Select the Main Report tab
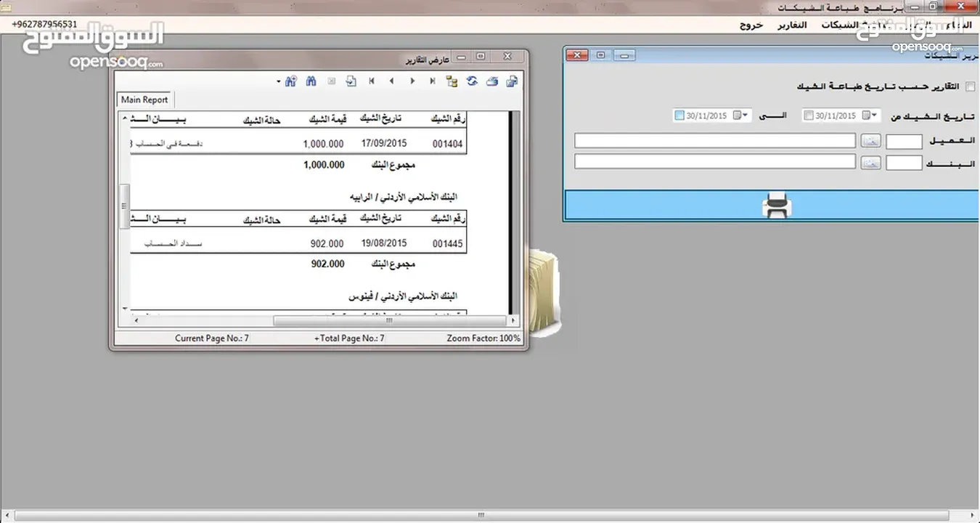This screenshot has width=980, height=523. [x=144, y=100]
